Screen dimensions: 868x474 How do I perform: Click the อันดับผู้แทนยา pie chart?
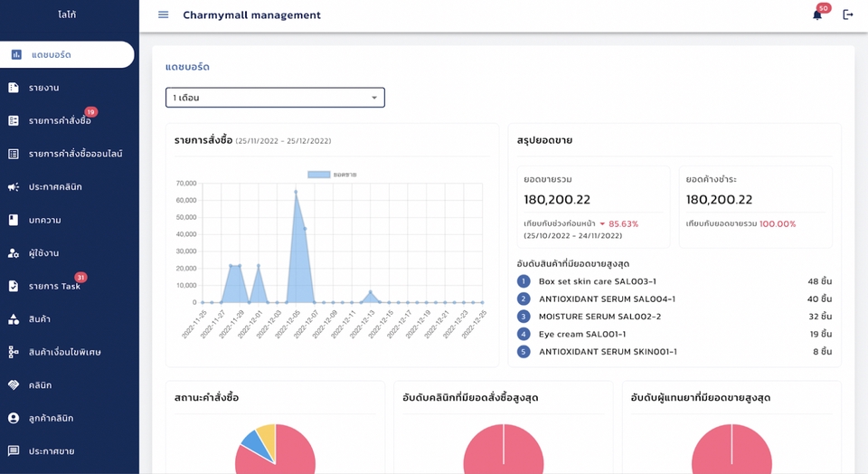731,449
